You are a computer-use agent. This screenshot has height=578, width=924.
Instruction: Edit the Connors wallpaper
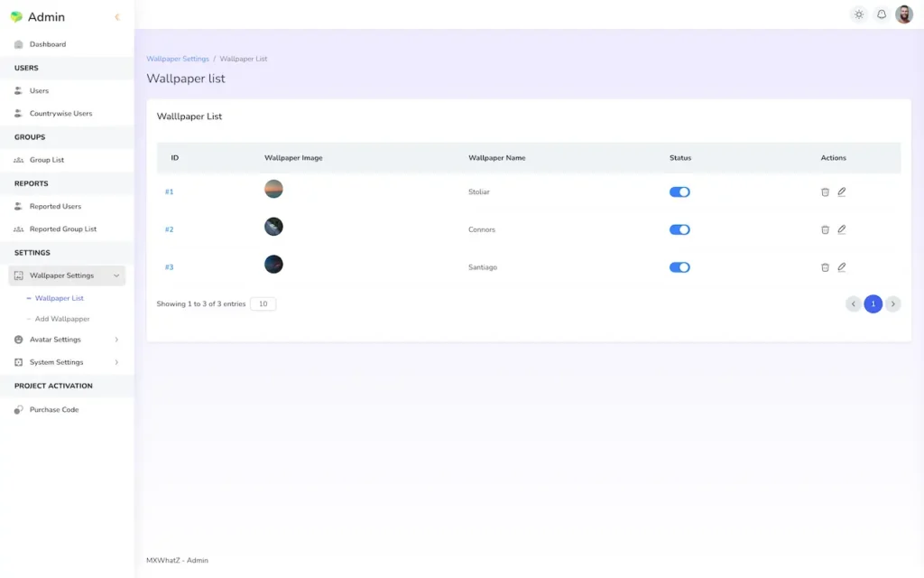(842, 229)
